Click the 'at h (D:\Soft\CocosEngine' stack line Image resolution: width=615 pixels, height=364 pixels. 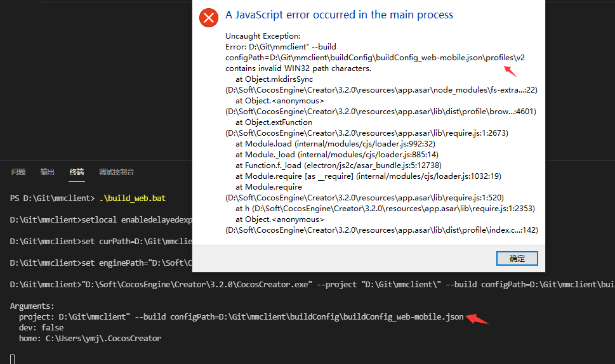(385, 209)
